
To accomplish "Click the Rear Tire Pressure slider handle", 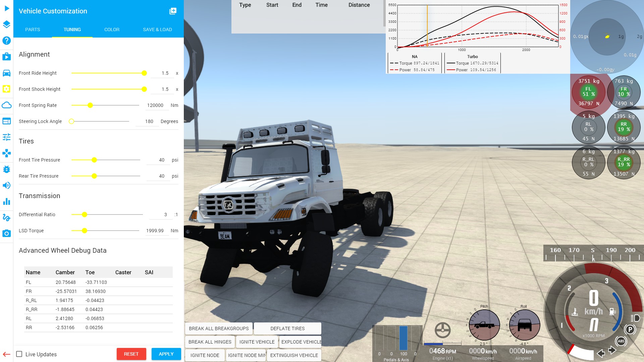I will [x=94, y=176].
